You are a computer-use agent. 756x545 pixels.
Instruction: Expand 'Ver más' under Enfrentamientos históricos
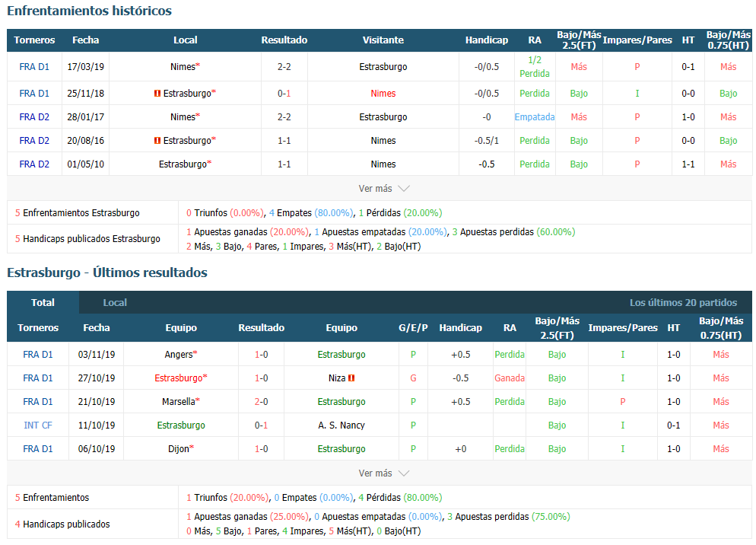tap(384, 189)
